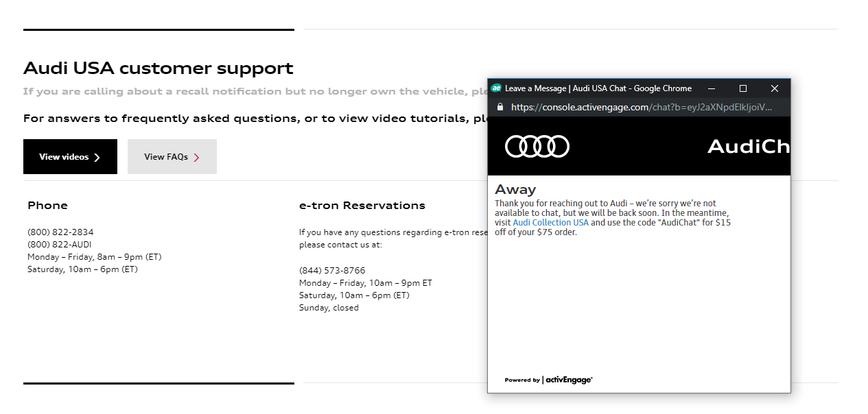Screen dimensions: 868x414
Task: Click the View videos button
Action: [70, 156]
